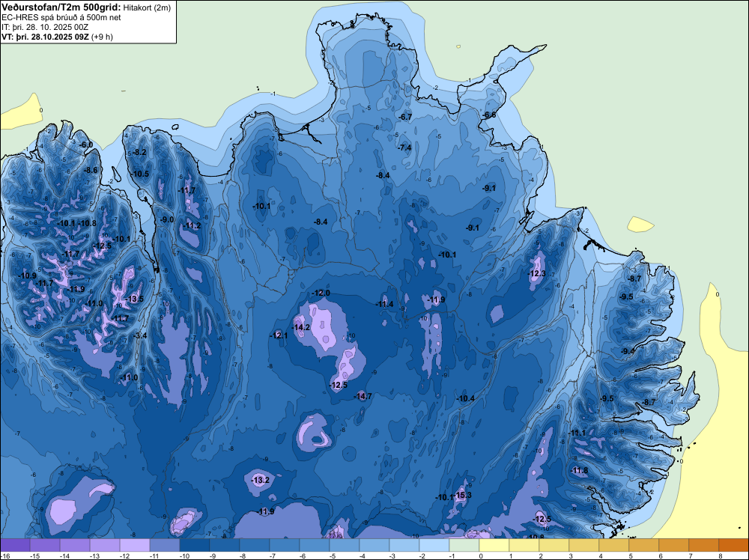Select the -7.4 temperature reading
The height and width of the screenshot is (560, 749).
click(x=404, y=147)
